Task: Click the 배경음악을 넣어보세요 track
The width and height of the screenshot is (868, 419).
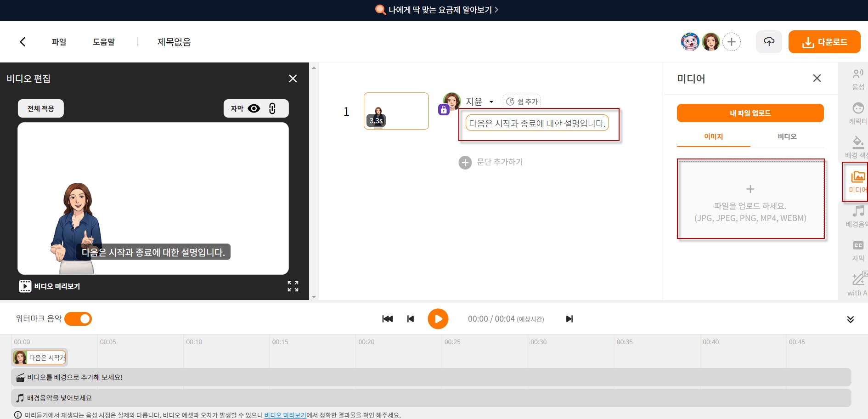Action: [431, 398]
